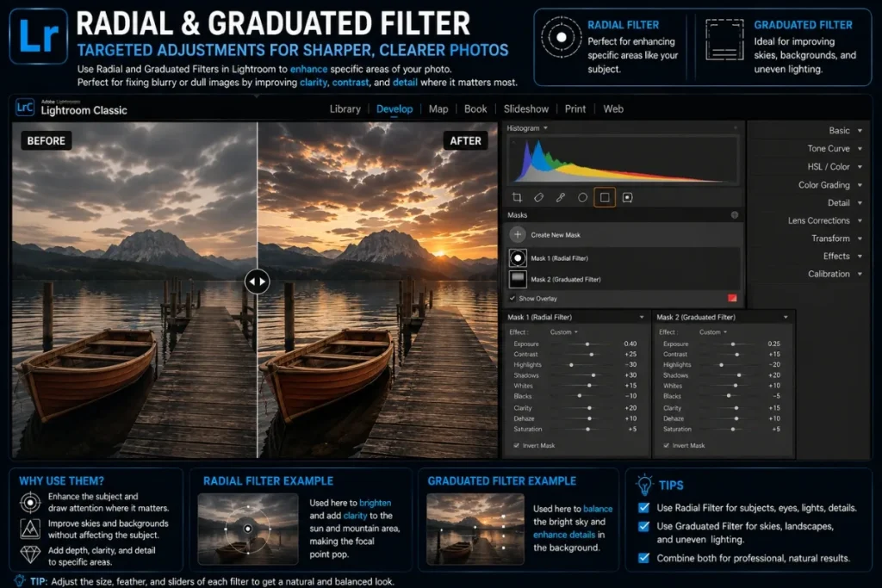Toggle the checkbox for Combine both tip
Viewport: 882px width, 588px height.
coord(644,558)
